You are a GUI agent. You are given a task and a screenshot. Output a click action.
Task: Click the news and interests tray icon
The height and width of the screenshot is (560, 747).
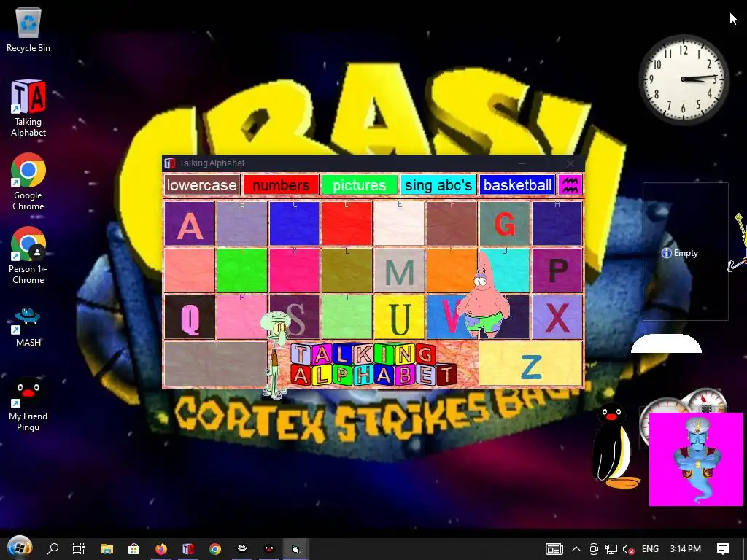pyautogui.click(x=554, y=549)
